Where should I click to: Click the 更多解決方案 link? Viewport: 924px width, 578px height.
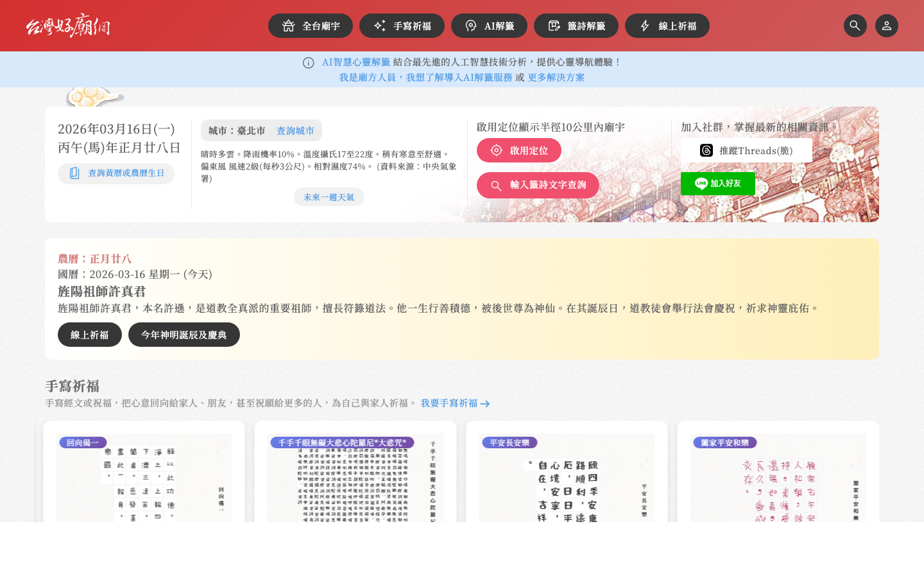(557, 77)
